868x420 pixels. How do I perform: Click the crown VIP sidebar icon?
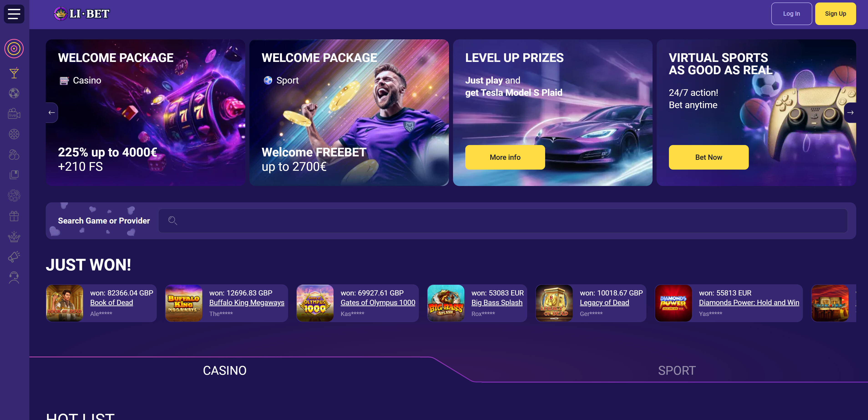[14, 237]
